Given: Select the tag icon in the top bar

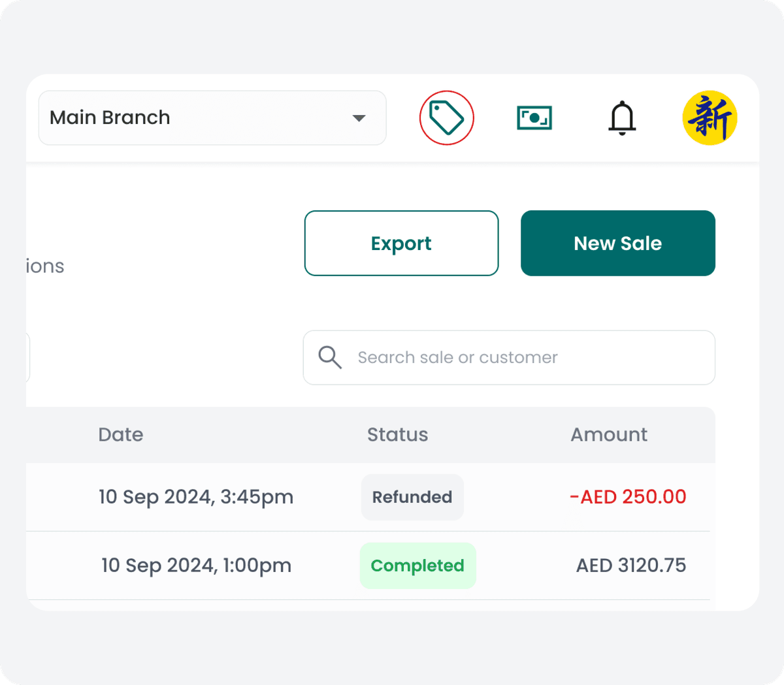Looking at the screenshot, I should (446, 118).
